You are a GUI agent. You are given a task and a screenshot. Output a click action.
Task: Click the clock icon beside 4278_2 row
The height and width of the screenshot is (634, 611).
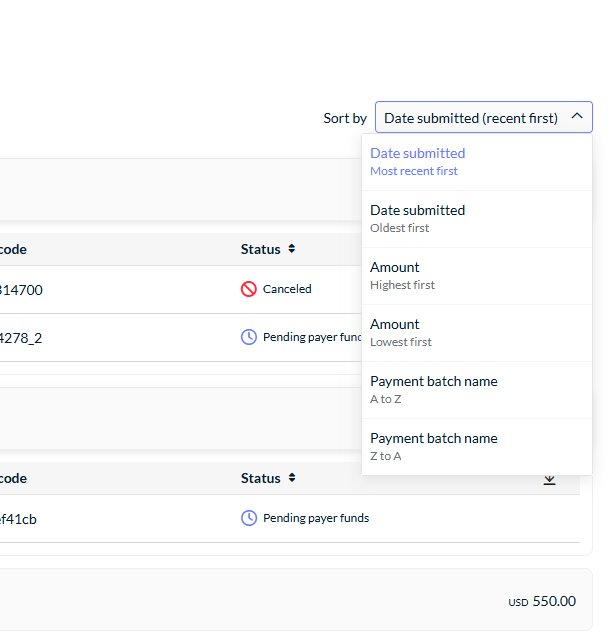click(x=249, y=337)
